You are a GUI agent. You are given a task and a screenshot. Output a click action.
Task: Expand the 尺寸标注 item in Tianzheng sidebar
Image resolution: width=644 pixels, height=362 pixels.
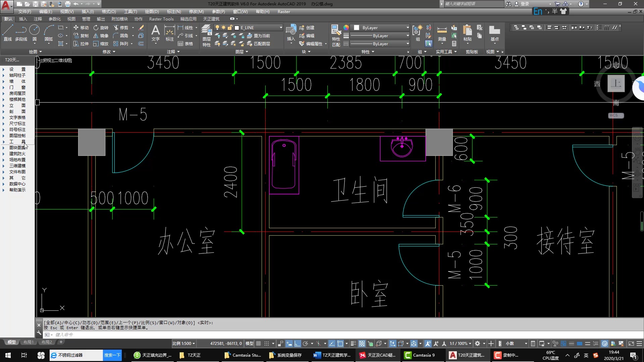pyautogui.click(x=17, y=123)
